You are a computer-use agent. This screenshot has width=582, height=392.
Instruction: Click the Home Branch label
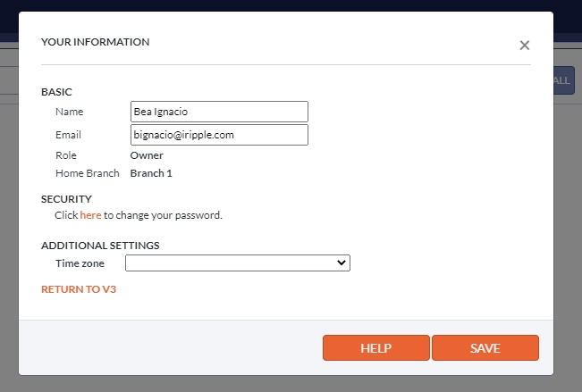(x=87, y=173)
